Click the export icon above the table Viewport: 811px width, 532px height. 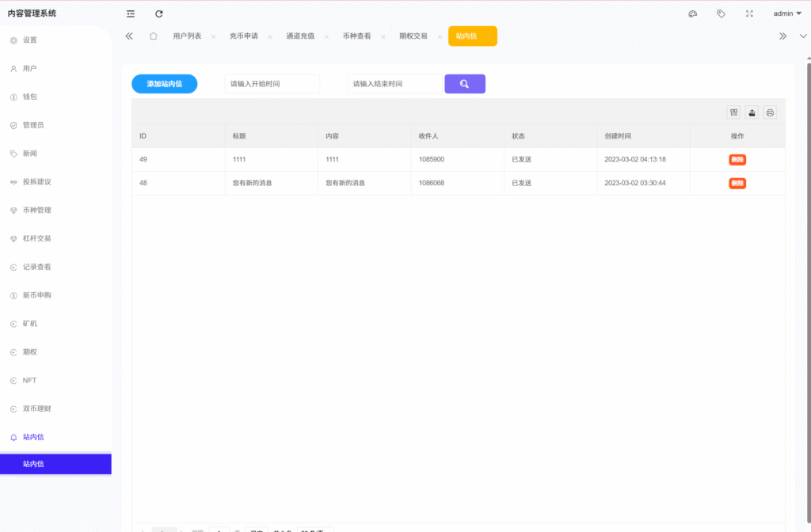pos(752,112)
